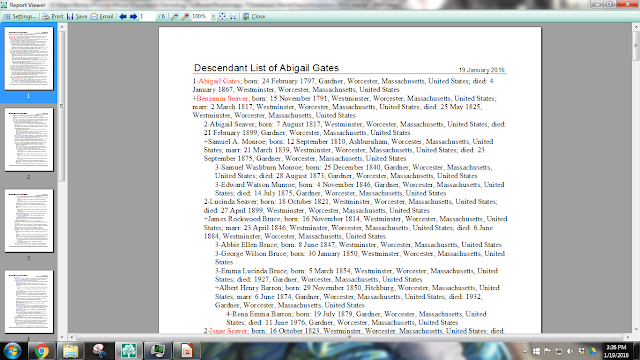Select page 4 thumbnail
This screenshot has height=360, width=640.
29,302
